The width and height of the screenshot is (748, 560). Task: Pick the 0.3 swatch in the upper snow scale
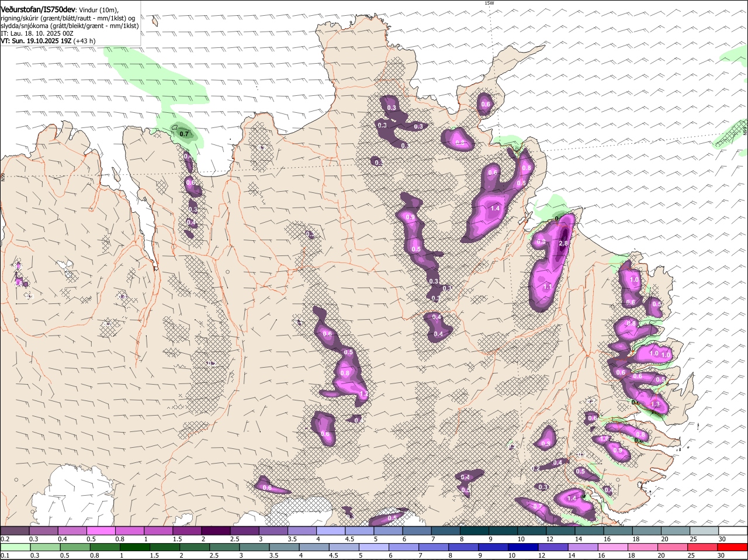click(43, 530)
